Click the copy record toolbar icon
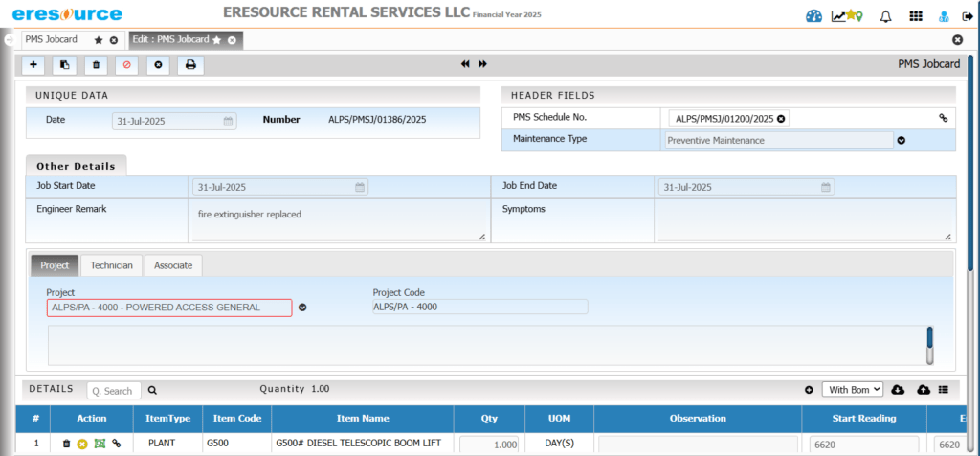The height and width of the screenshot is (456, 980). (x=64, y=65)
